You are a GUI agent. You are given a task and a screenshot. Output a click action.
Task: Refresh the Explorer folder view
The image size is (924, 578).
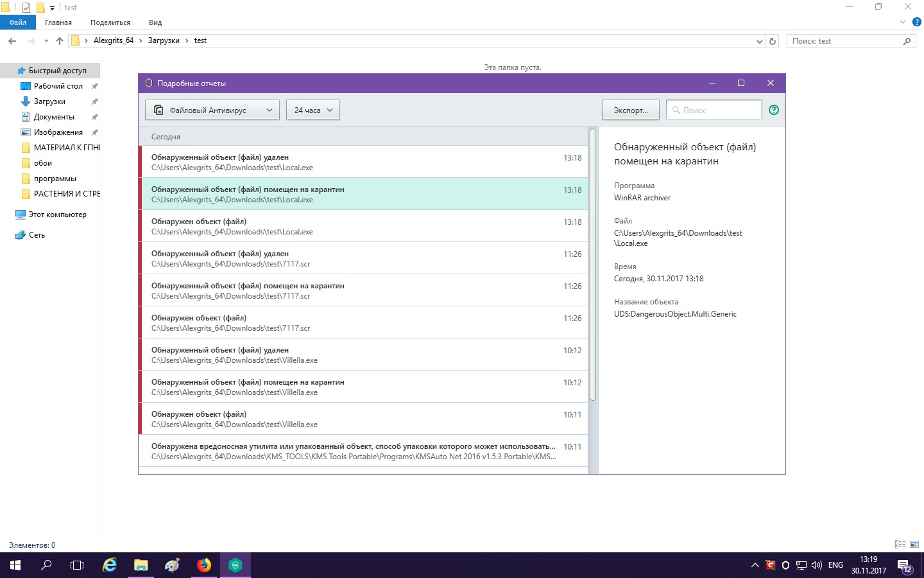773,41
